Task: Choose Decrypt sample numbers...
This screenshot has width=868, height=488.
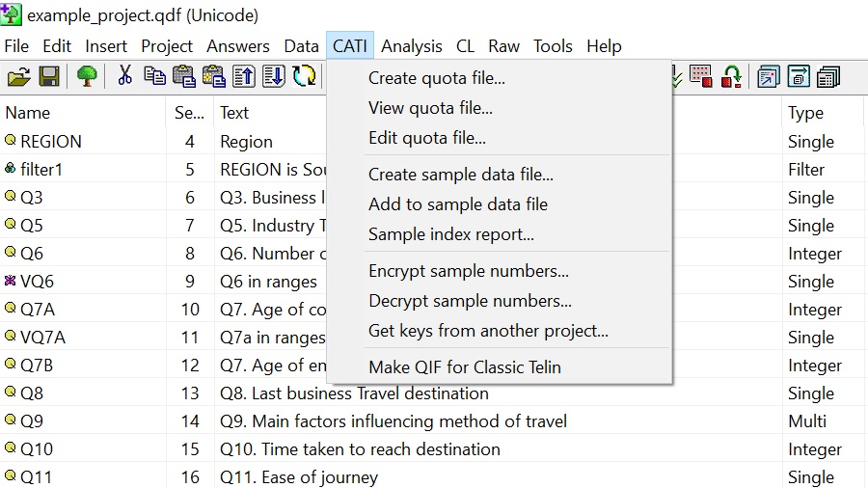Action: [x=500, y=301]
